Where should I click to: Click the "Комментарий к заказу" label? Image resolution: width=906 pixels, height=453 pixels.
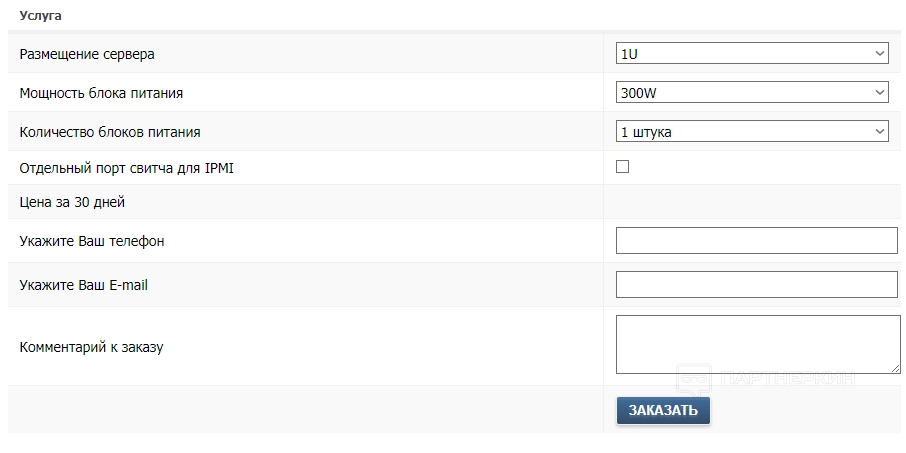91,347
